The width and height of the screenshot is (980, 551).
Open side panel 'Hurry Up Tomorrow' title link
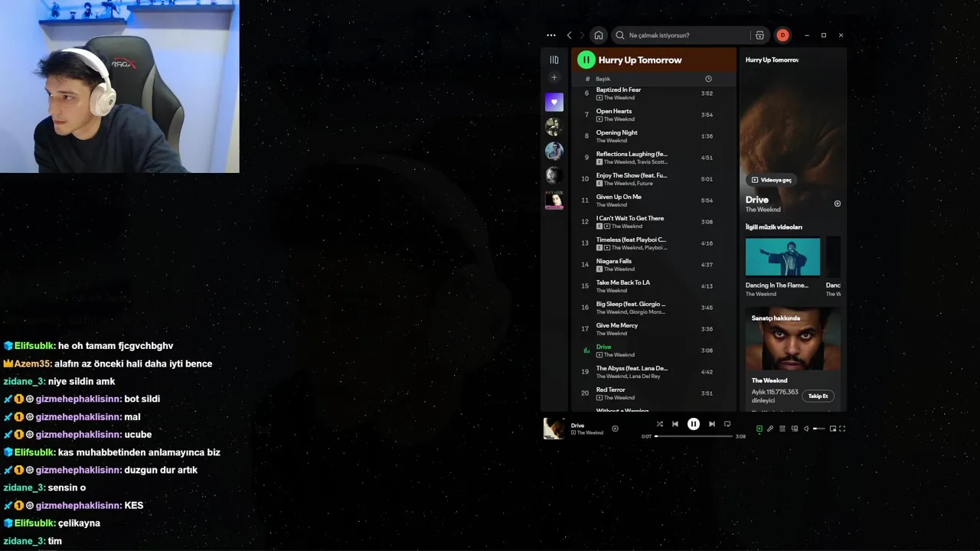pos(772,60)
